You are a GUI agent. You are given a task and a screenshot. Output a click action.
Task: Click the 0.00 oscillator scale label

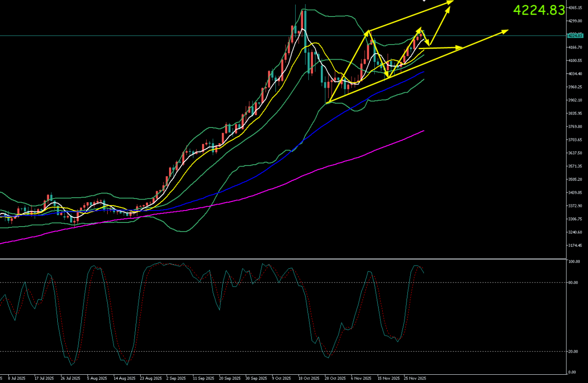[x=573, y=372]
